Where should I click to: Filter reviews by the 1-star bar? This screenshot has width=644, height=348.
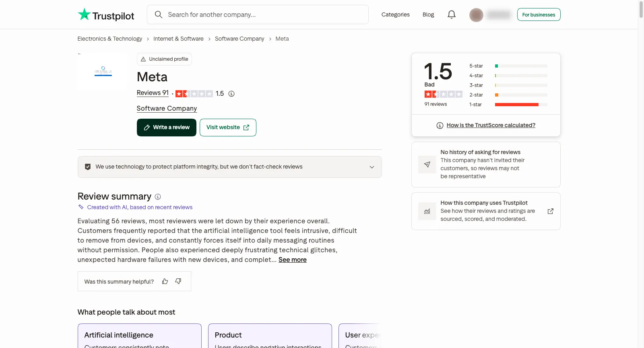click(508, 105)
